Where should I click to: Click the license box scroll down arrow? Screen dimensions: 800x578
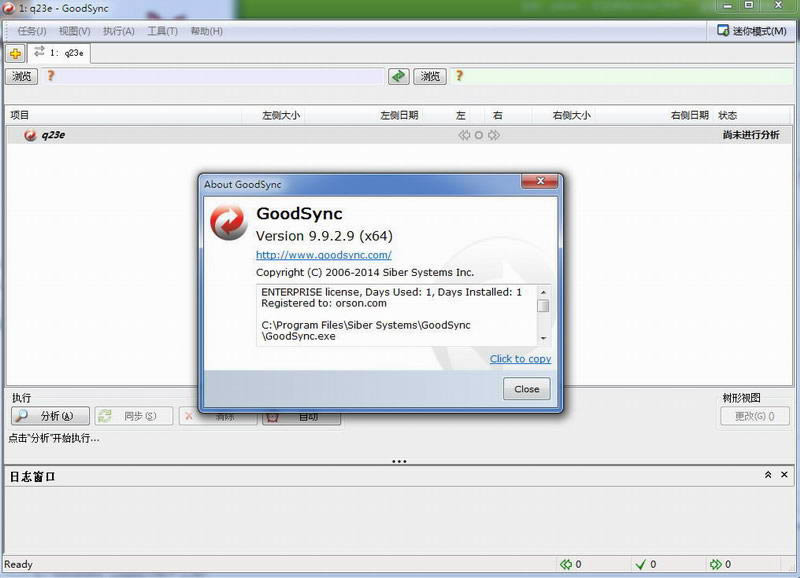coord(543,338)
